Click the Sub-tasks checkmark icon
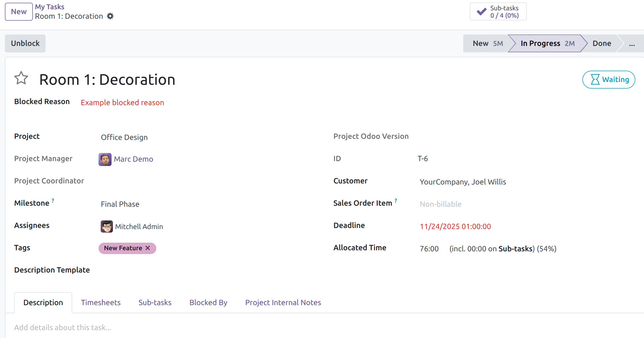This screenshot has height=338, width=644. click(481, 12)
